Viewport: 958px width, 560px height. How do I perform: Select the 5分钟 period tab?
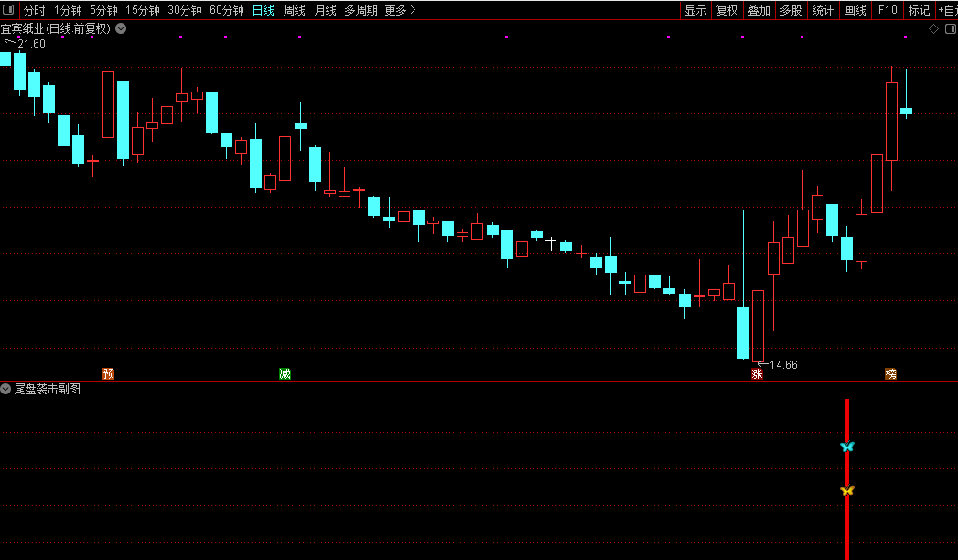click(104, 10)
